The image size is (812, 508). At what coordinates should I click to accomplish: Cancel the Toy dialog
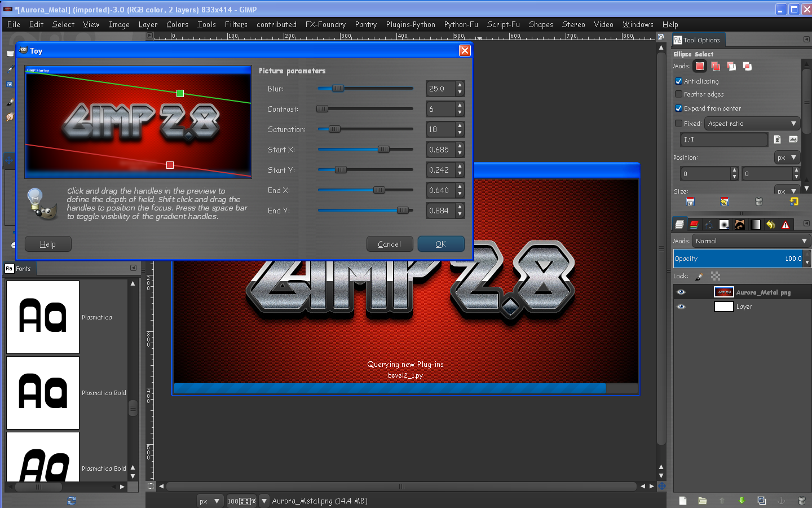click(x=390, y=244)
